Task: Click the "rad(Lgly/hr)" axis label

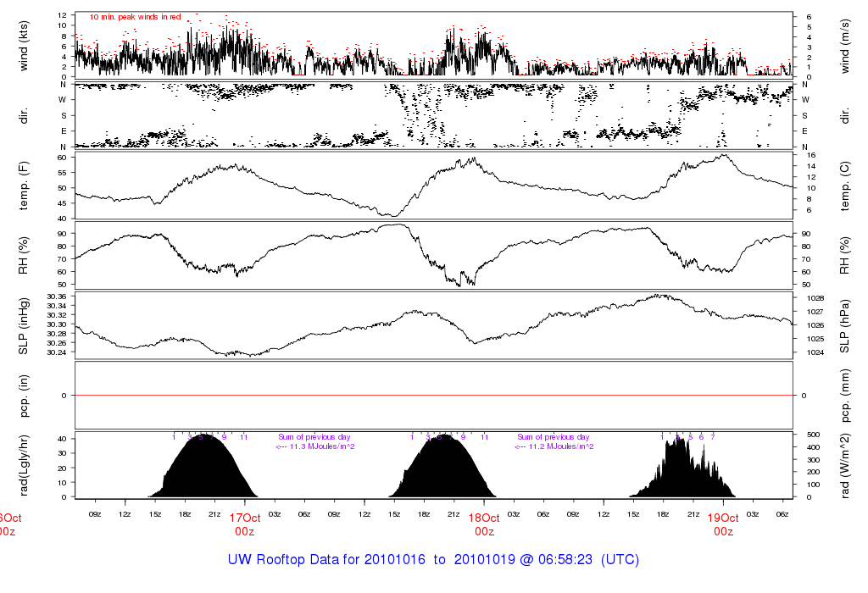Action: point(23,465)
